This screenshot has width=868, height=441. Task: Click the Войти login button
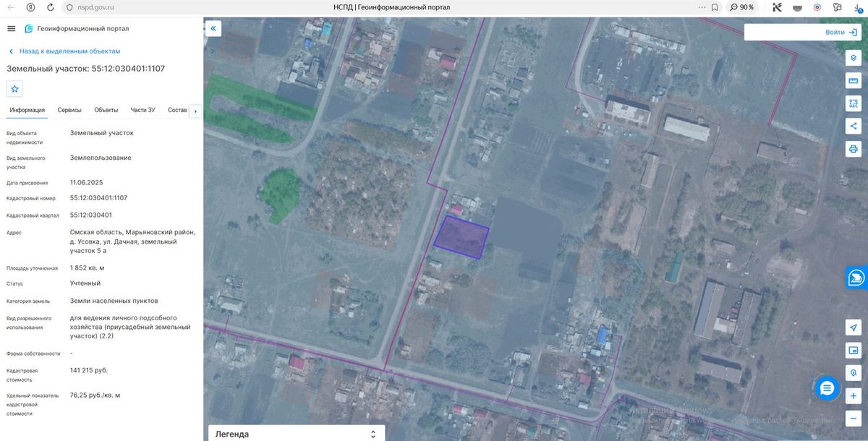[x=841, y=33]
